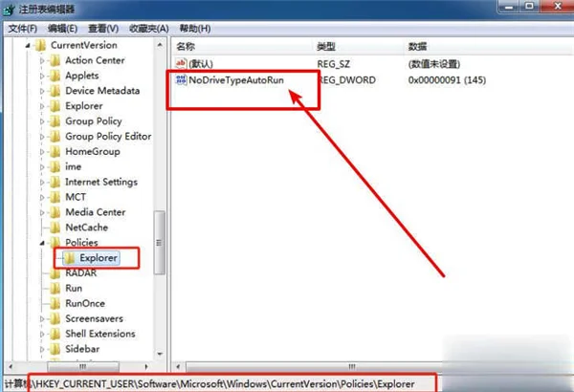Open the 文件(F) menu
The width and height of the screenshot is (574, 392).
tap(23, 29)
